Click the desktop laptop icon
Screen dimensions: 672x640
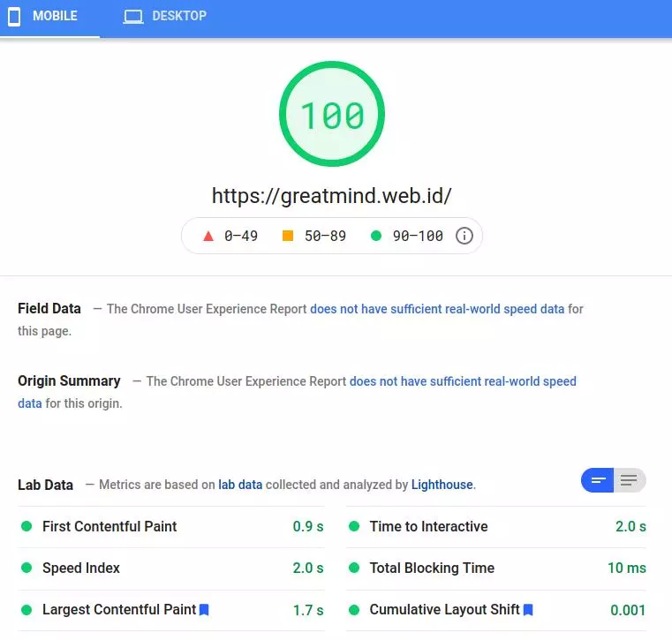(133, 17)
